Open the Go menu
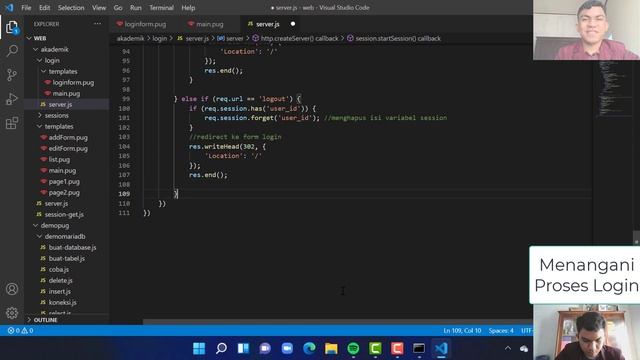Screen dimensions: 640x360 click(x=118, y=7)
